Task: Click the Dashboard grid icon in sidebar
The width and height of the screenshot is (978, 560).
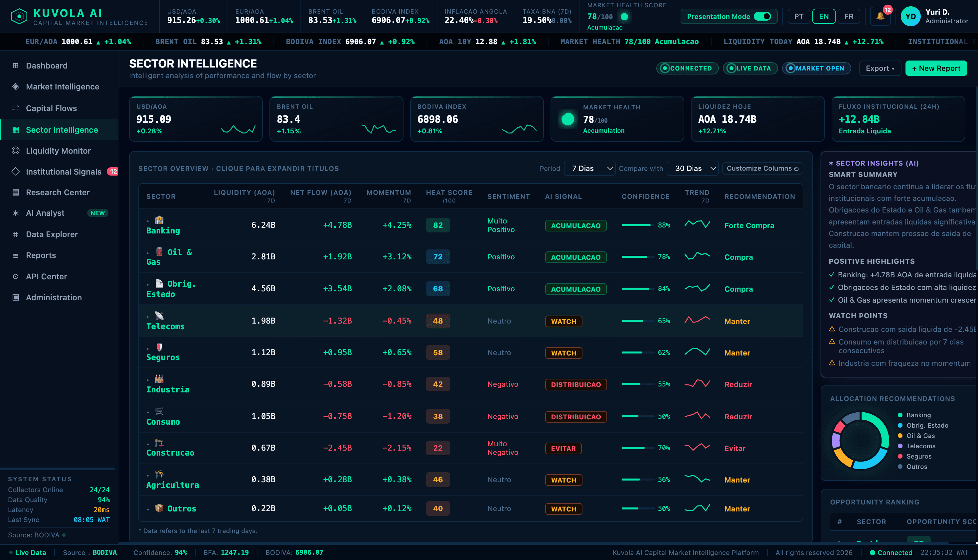Action: (15, 66)
